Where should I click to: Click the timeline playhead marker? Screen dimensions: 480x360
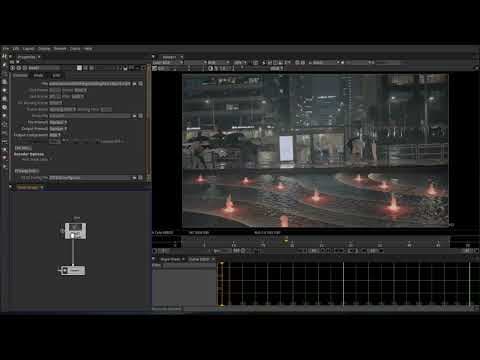tap(286, 240)
